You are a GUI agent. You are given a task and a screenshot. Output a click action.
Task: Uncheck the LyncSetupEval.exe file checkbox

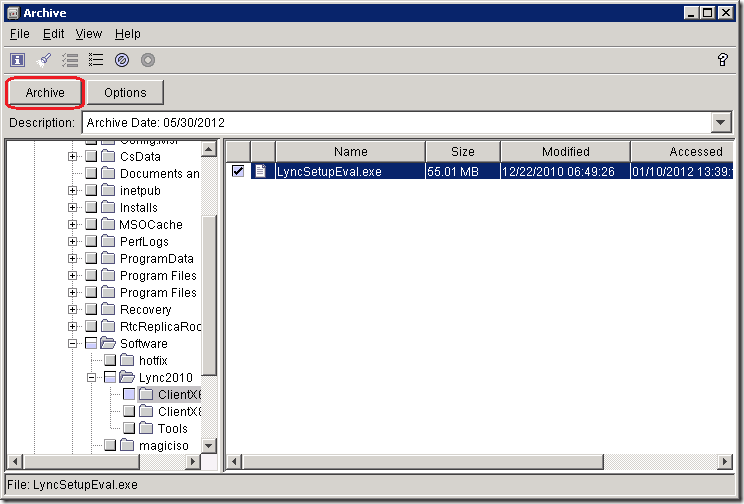237,171
